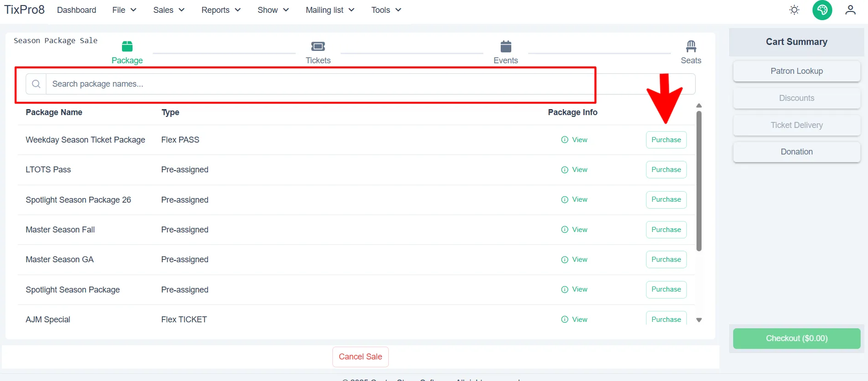Purchase the Master Season GA package
The width and height of the screenshot is (868, 381).
(x=666, y=260)
